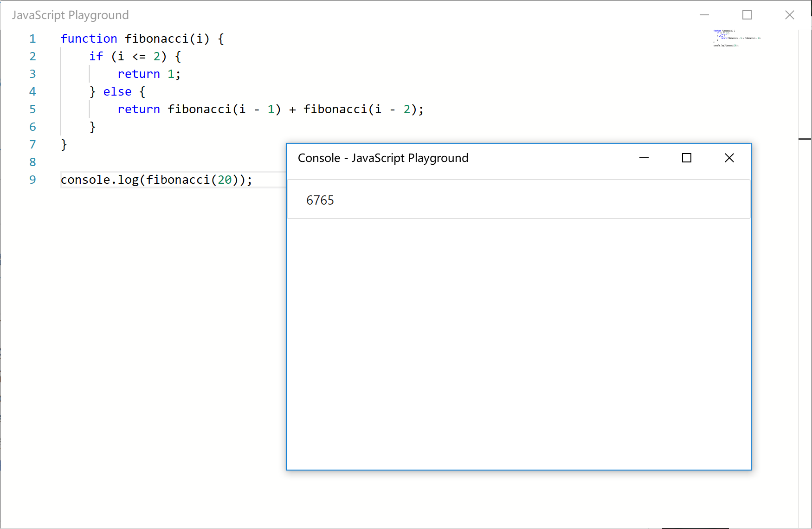Click the 'return 1;' statement

point(148,74)
